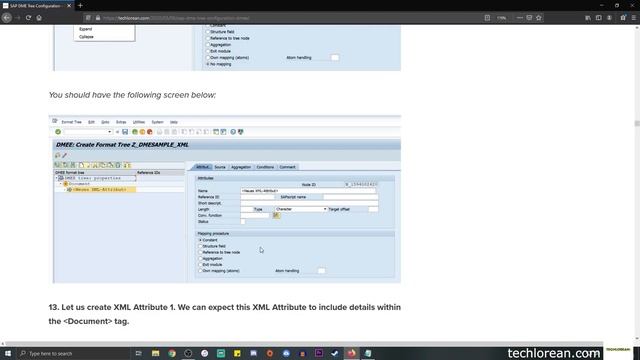Open the SAP command field dropdown arrow
This screenshot has width=640, height=360.
click(x=109, y=132)
